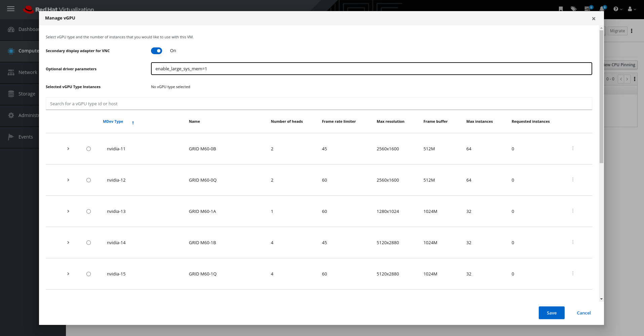
Task: Expand the nvidia-13 row details
Action: click(x=68, y=211)
